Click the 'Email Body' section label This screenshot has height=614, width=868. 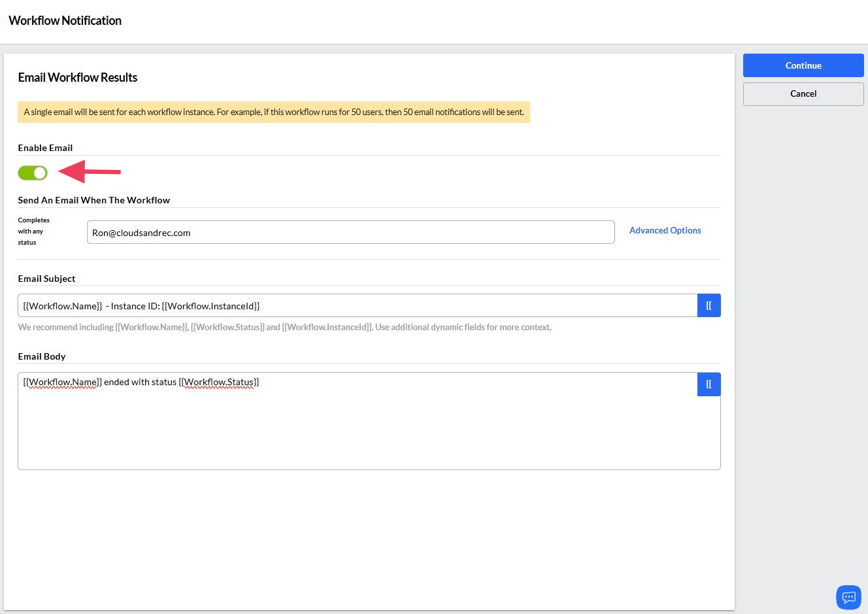42,356
